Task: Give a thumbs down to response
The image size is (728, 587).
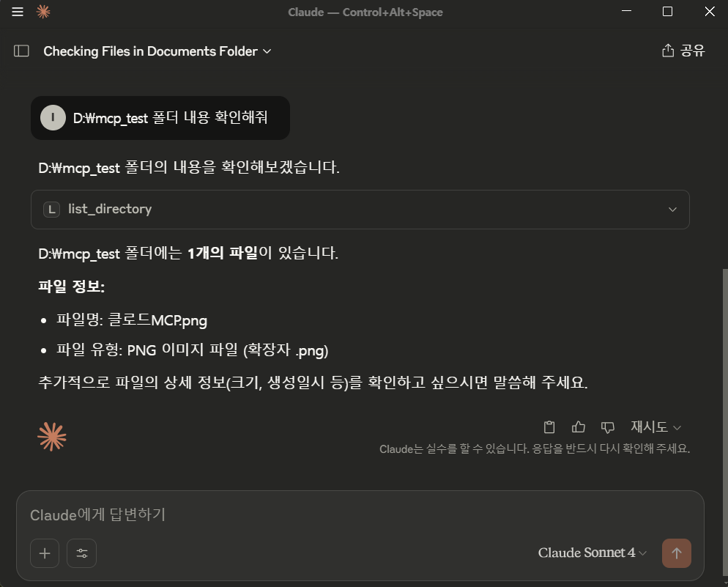Action: pyautogui.click(x=608, y=427)
